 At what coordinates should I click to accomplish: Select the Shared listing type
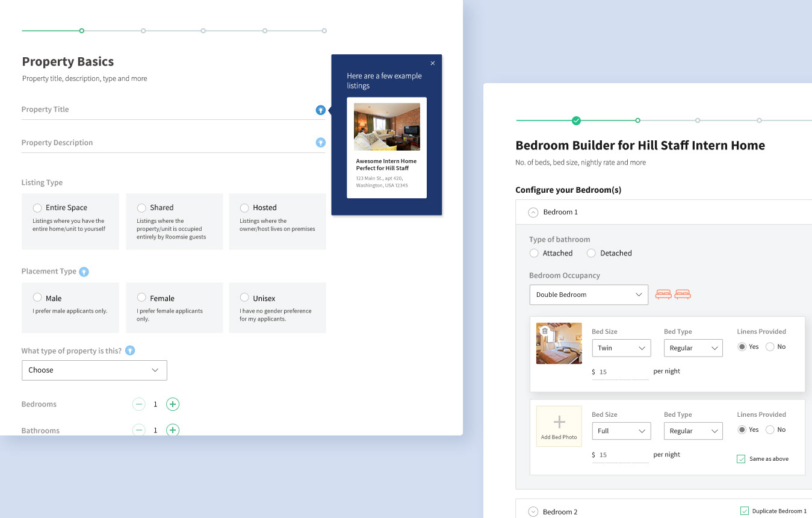[x=141, y=208]
